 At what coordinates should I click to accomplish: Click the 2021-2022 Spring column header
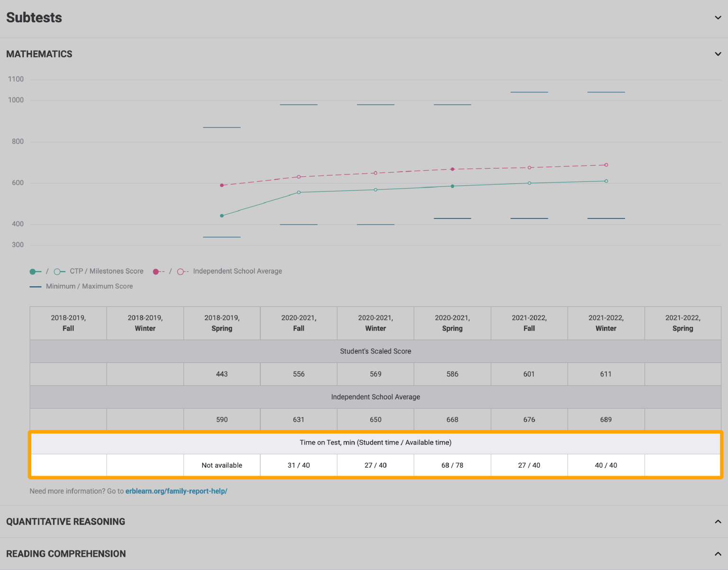coord(682,323)
